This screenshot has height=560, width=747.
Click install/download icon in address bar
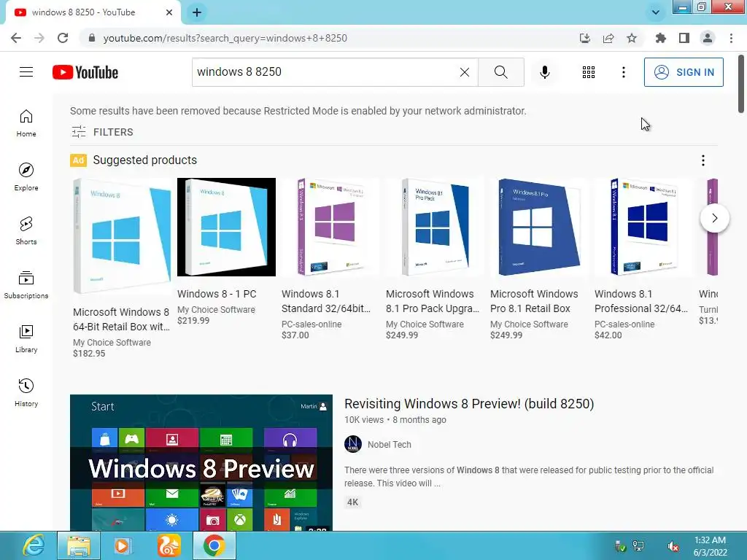point(585,38)
